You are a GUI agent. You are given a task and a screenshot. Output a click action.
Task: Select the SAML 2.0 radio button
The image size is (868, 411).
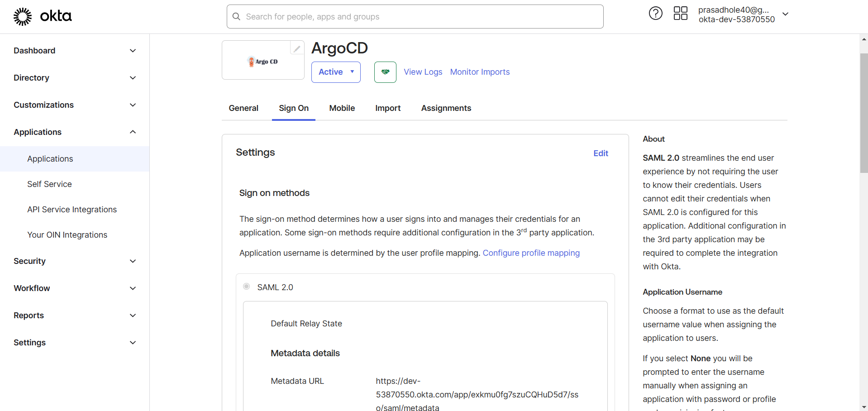pos(247,287)
